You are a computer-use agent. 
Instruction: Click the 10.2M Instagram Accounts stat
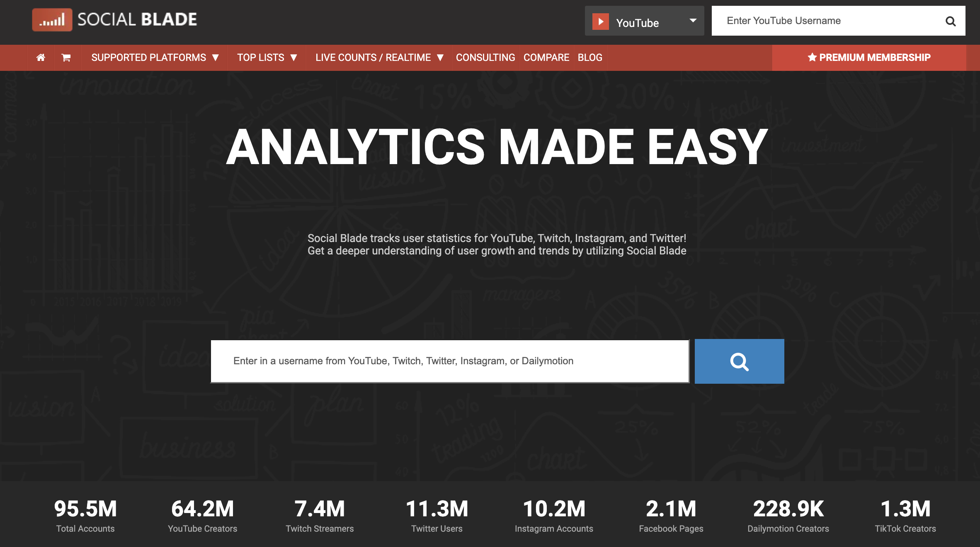[554, 516]
